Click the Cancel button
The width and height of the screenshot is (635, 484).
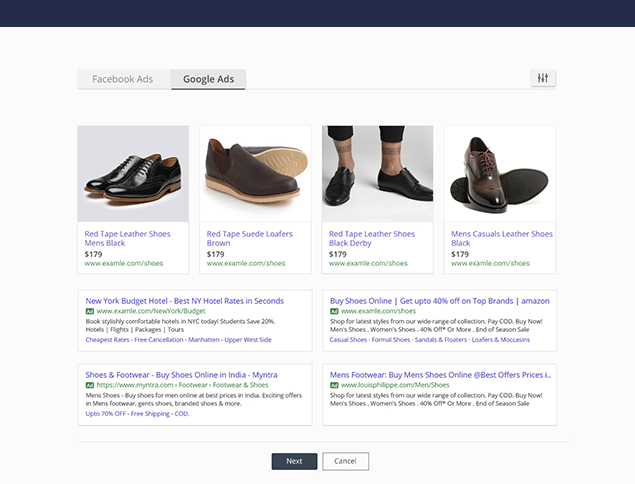[x=345, y=461]
